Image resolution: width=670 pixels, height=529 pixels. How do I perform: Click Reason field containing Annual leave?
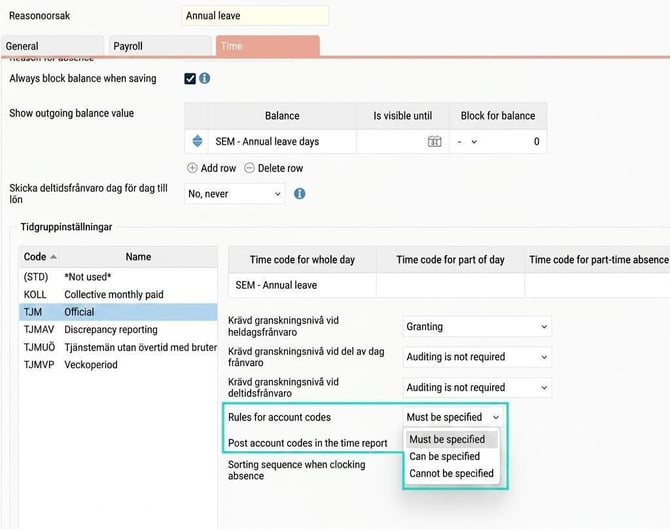click(255, 16)
